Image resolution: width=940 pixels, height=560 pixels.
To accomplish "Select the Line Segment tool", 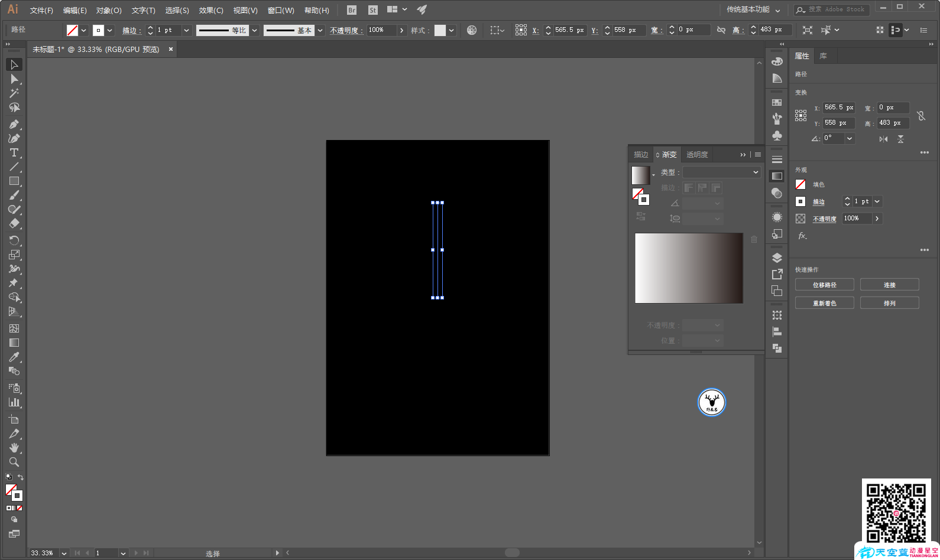I will coord(14,167).
